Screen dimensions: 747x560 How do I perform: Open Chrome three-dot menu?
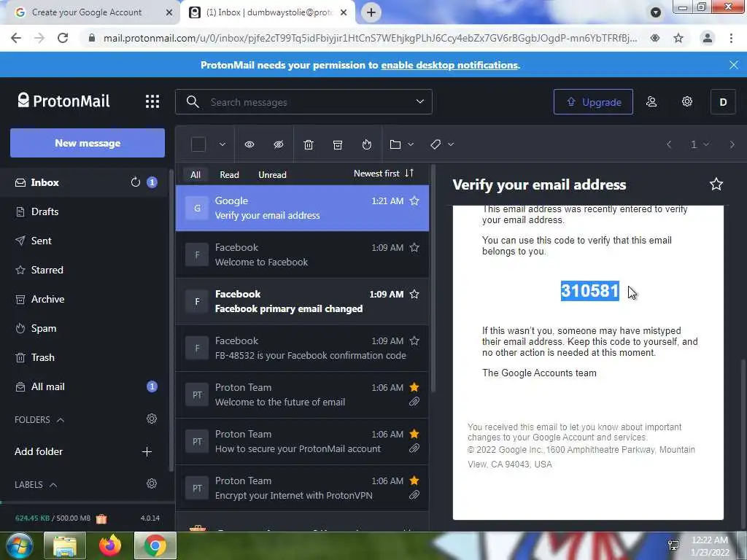click(x=731, y=38)
